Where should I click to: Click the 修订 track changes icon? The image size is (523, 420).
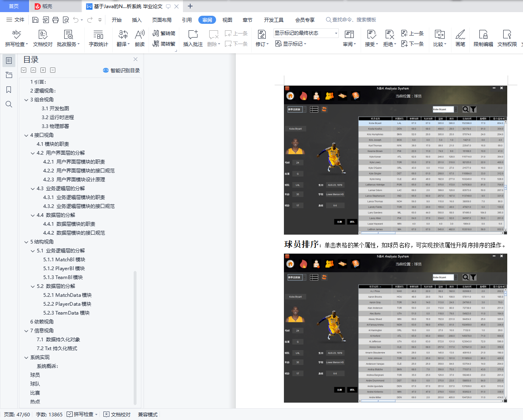[262, 34]
